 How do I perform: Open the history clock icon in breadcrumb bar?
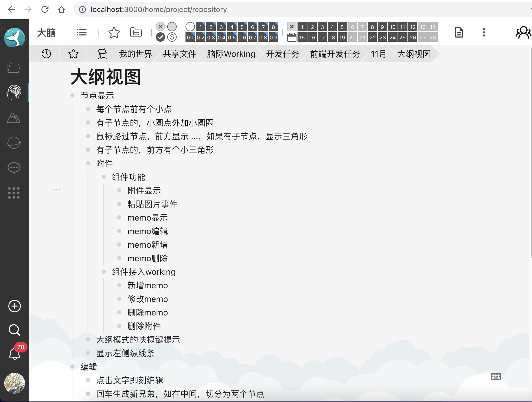pos(46,54)
